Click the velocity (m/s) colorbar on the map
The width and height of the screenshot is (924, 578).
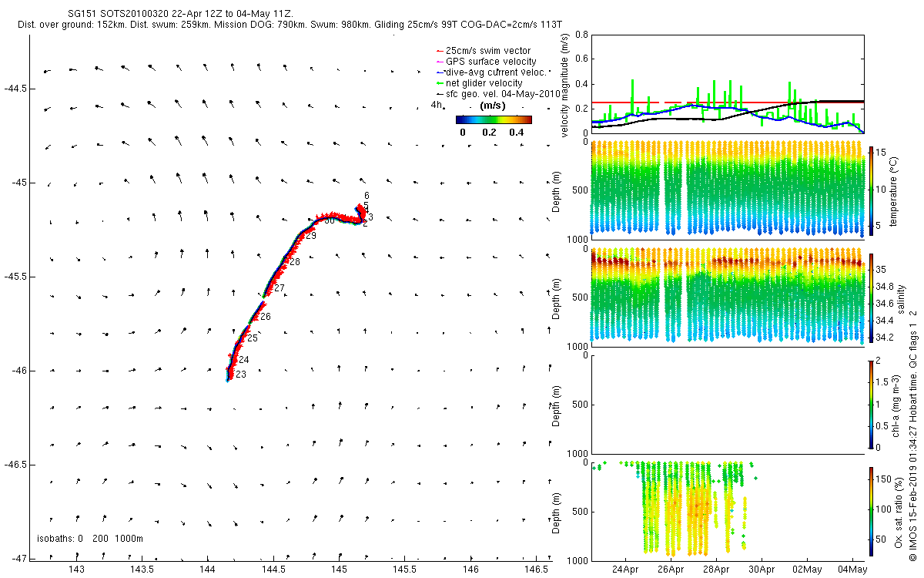pos(494,119)
